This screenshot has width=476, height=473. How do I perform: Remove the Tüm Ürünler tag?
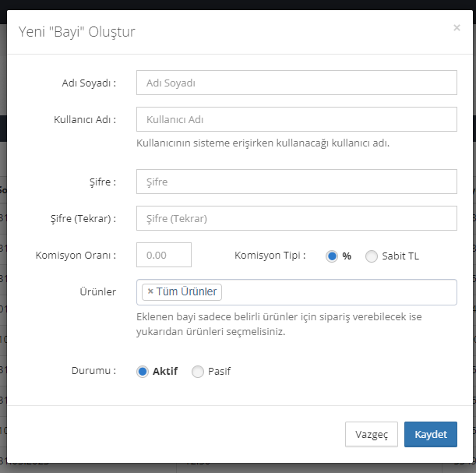(150, 291)
